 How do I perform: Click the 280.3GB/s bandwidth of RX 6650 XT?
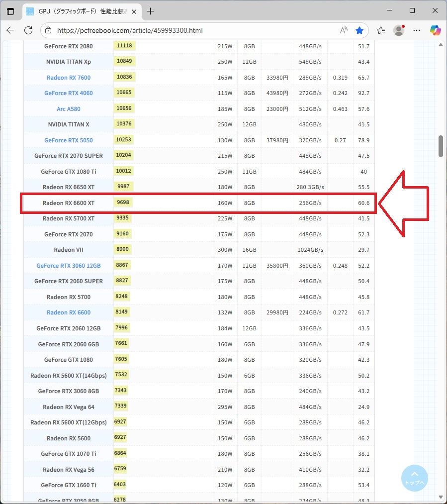pos(310,187)
